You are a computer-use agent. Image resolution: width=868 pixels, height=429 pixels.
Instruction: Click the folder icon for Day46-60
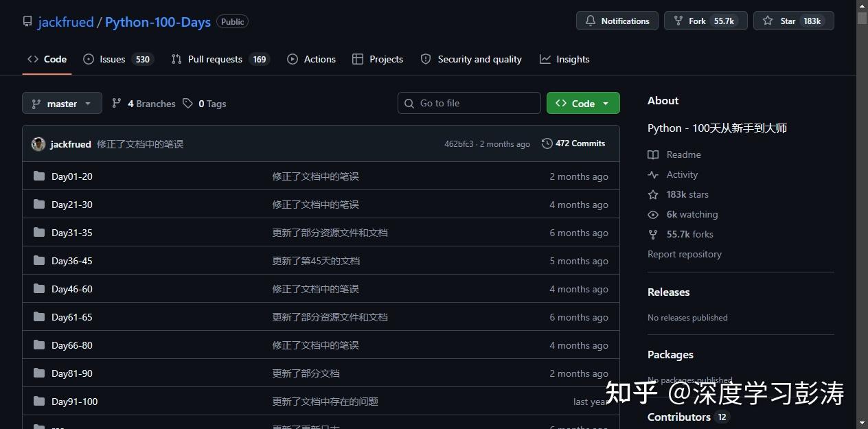(x=39, y=289)
